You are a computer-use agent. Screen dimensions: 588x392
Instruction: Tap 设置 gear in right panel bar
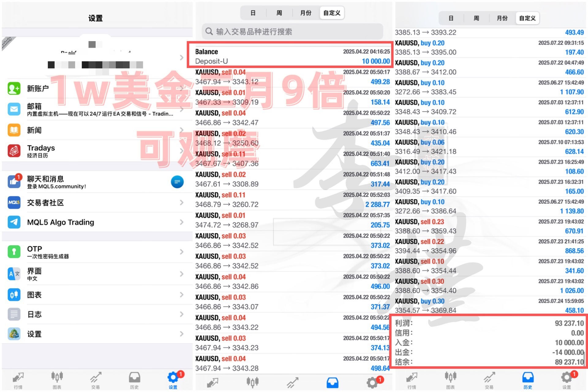(x=567, y=380)
